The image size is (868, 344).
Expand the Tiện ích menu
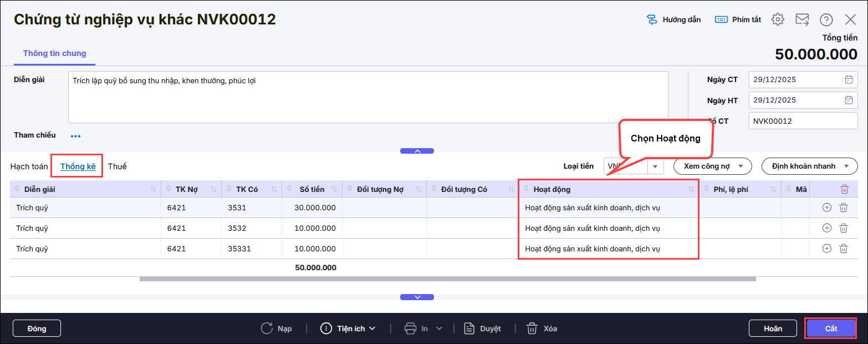tap(348, 328)
